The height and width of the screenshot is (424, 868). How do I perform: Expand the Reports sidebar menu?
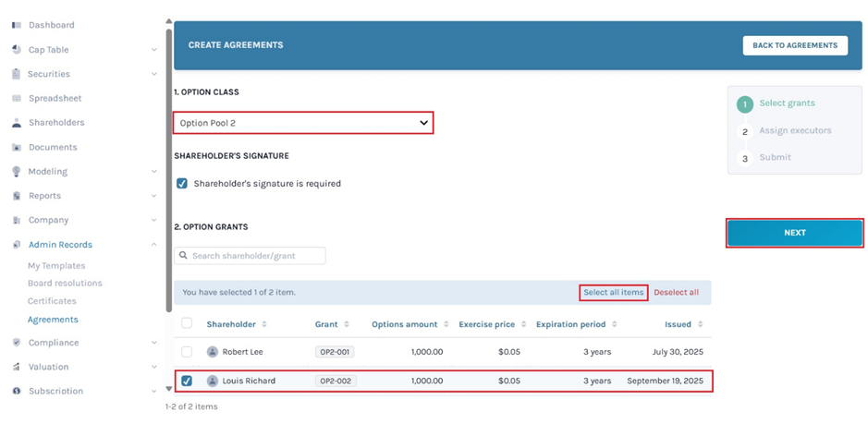click(x=153, y=196)
